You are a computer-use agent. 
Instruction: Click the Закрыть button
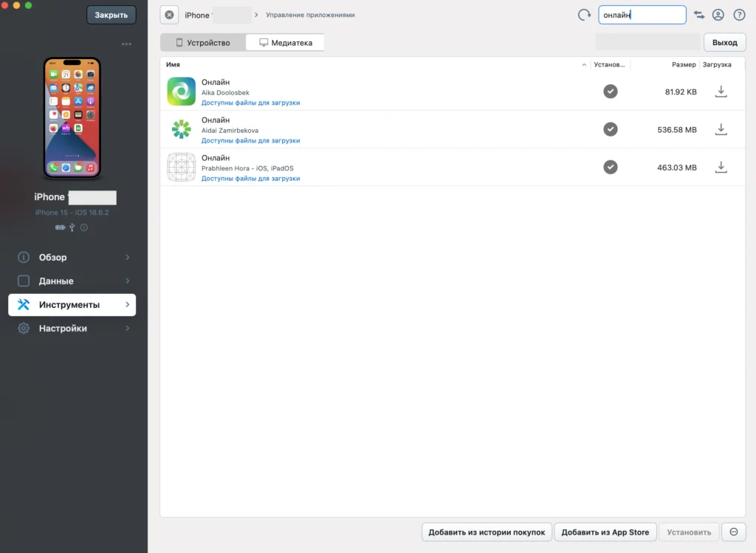click(111, 15)
